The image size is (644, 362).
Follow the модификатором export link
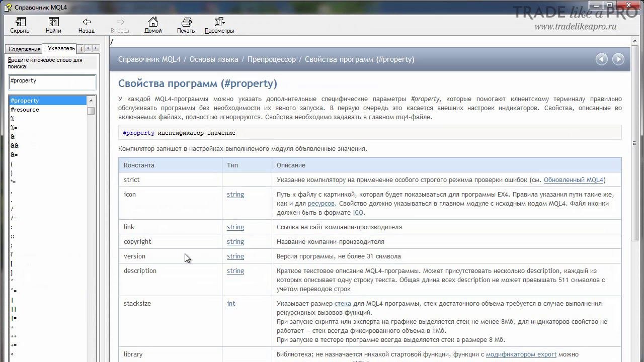[521, 354]
